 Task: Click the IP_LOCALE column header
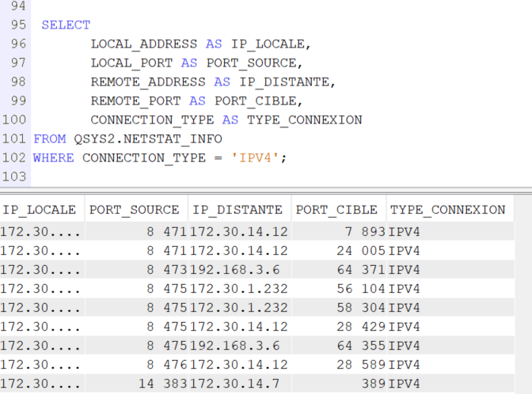(40, 210)
